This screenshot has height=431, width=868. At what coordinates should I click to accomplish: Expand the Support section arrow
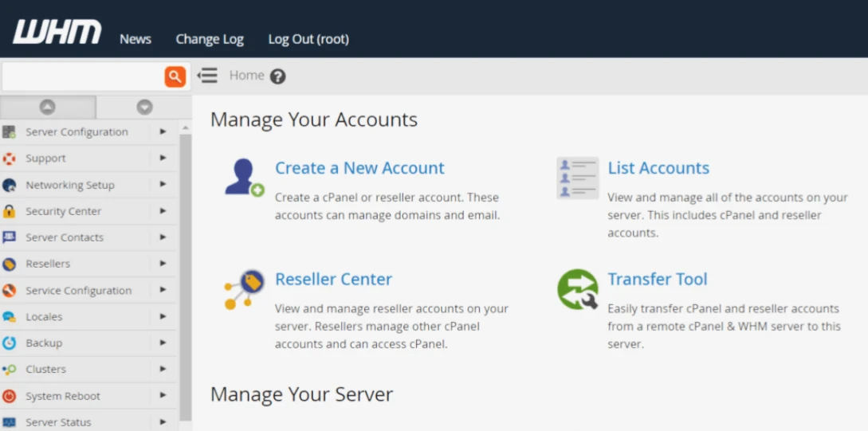[x=163, y=158]
